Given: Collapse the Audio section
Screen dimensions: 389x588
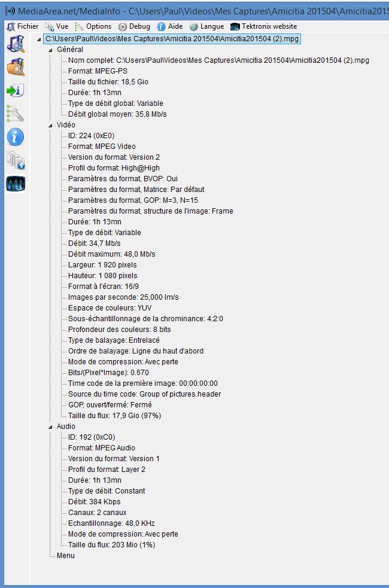Looking at the screenshot, I should pyautogui.click(x=50, y=427).
